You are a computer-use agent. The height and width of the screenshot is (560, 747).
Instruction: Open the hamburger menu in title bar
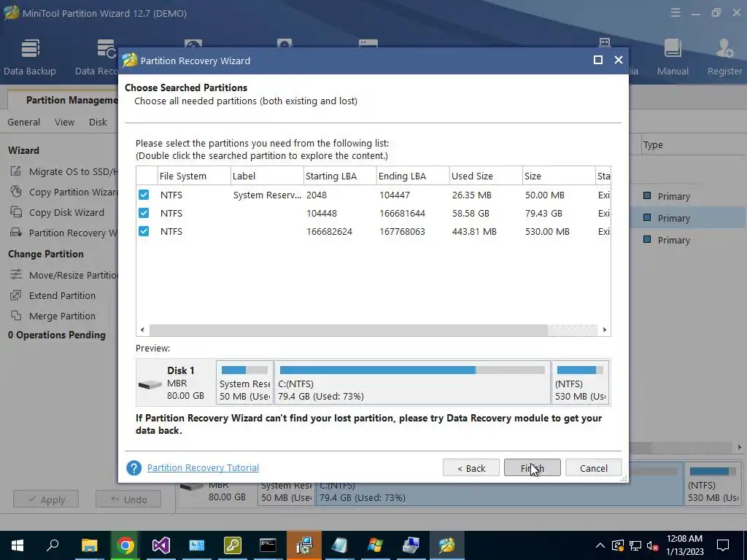675,13
